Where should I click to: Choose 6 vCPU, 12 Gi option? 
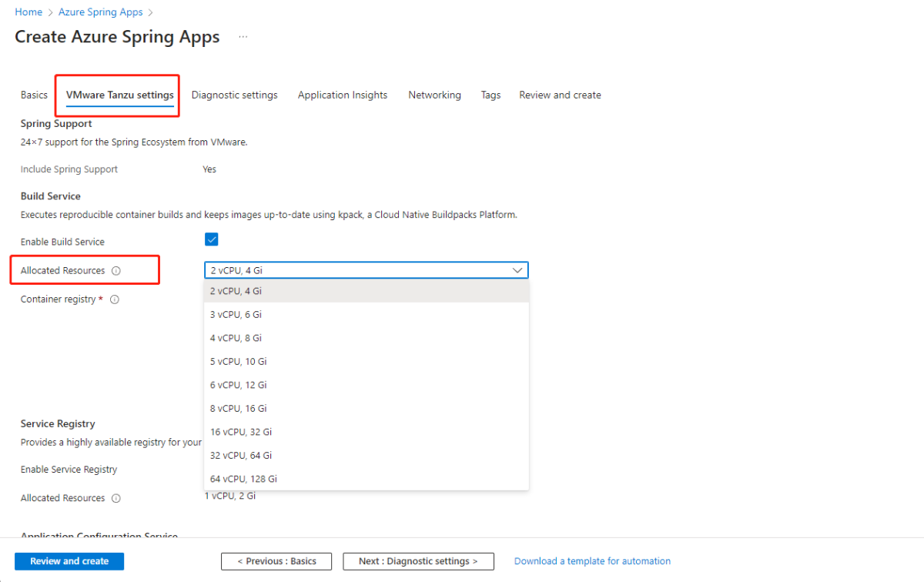pos(367,385)
